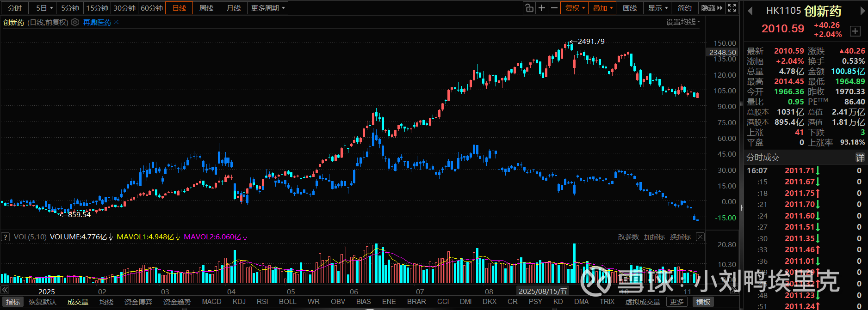Screen dimensions: 868x310
Task: Open settings gear beside 创新药 label
Action: pyautogui.click(x=75, y=22)
